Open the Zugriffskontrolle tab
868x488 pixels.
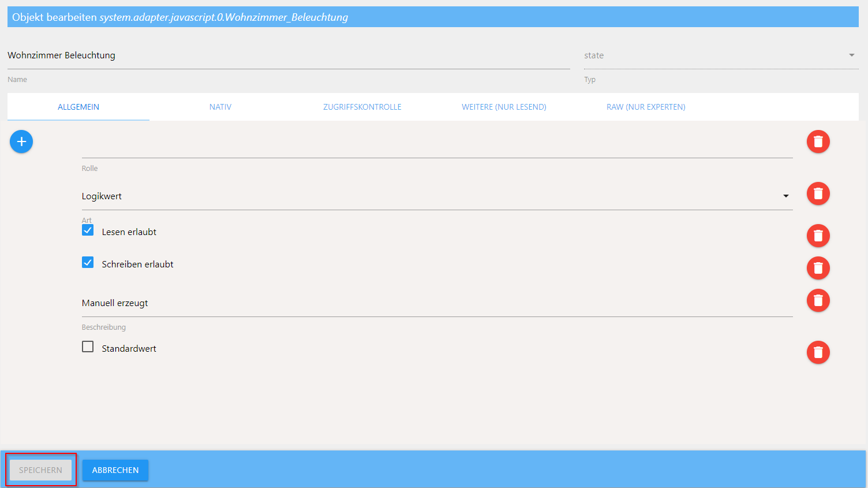tap(362, 107)
